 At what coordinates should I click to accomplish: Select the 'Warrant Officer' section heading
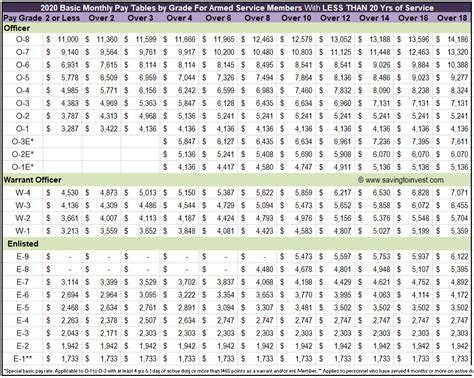pos(32,180)
